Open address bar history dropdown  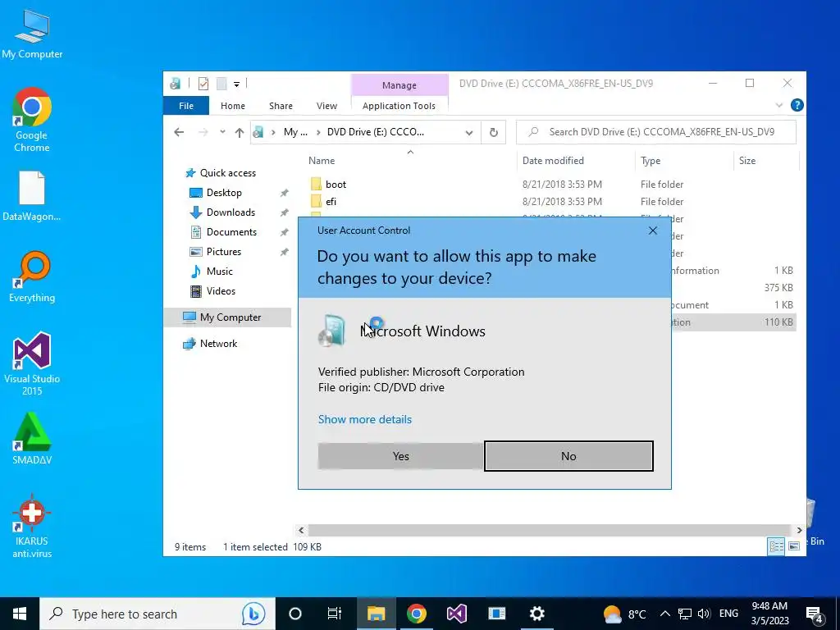click(x=469, y=132)
